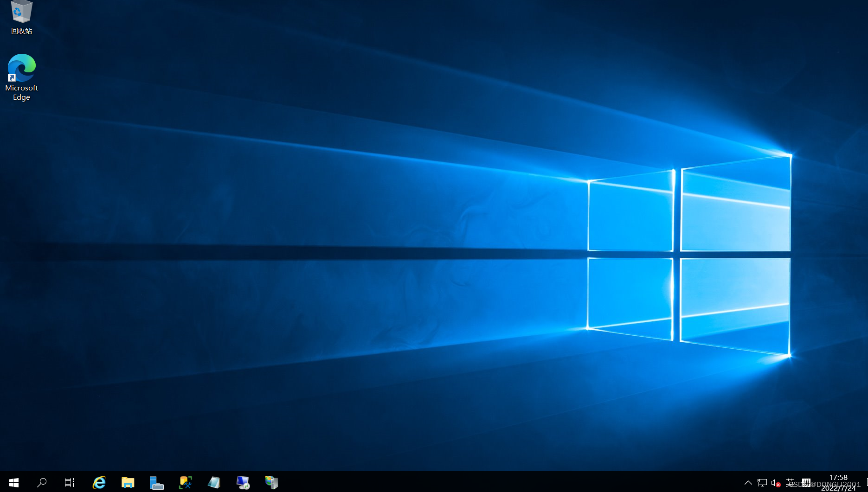
Task: Select the Microsoft Edge desktop shortcut
Action: 21,77
